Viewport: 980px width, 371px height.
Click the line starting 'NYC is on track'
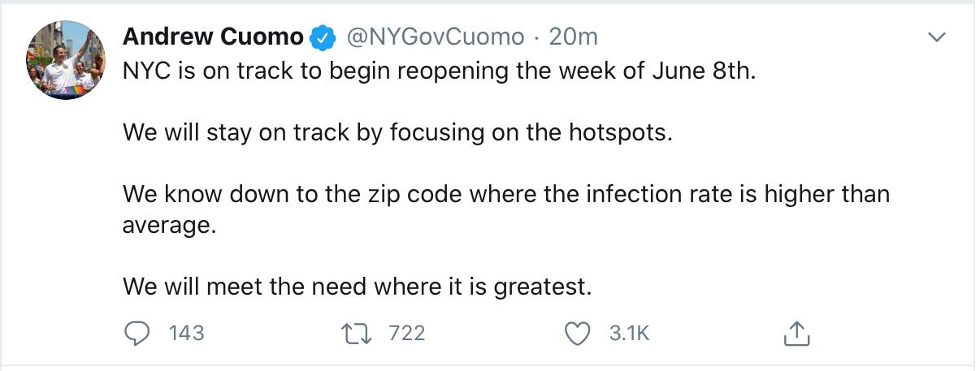click(x=439, y=71)
